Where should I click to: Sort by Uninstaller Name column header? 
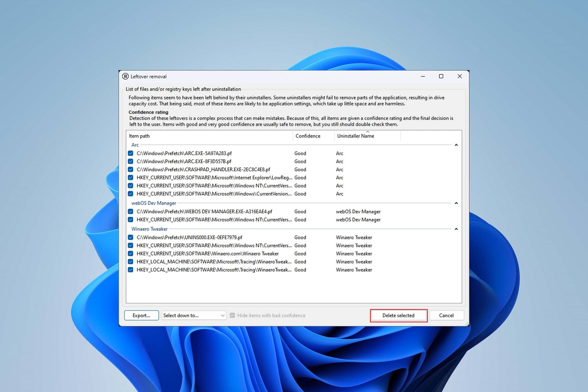tap(367, 136)
